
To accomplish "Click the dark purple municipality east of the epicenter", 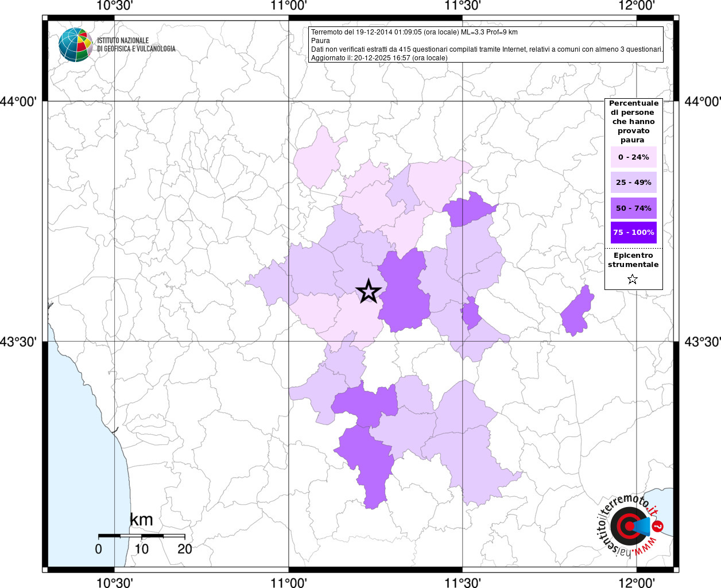I will click(404, 292).
